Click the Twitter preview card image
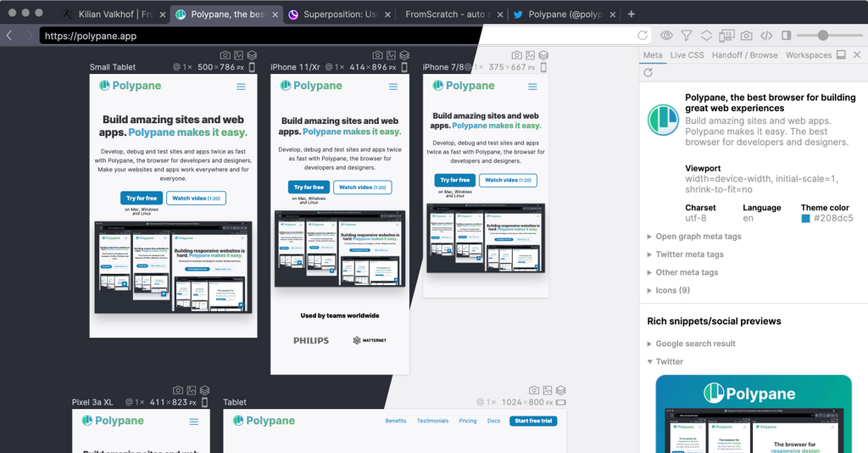Viewport: 868px width, 453px height. pos(754,414)
